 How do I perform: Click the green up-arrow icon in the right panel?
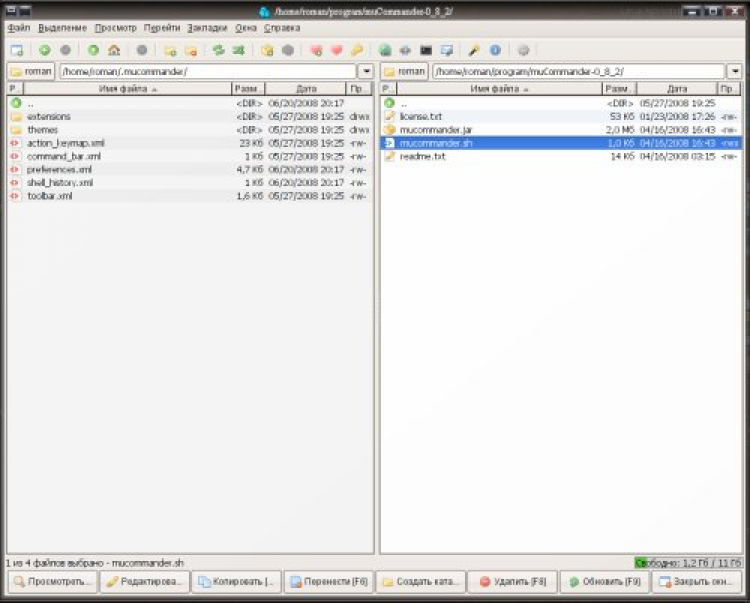click(x=389, y=103)
